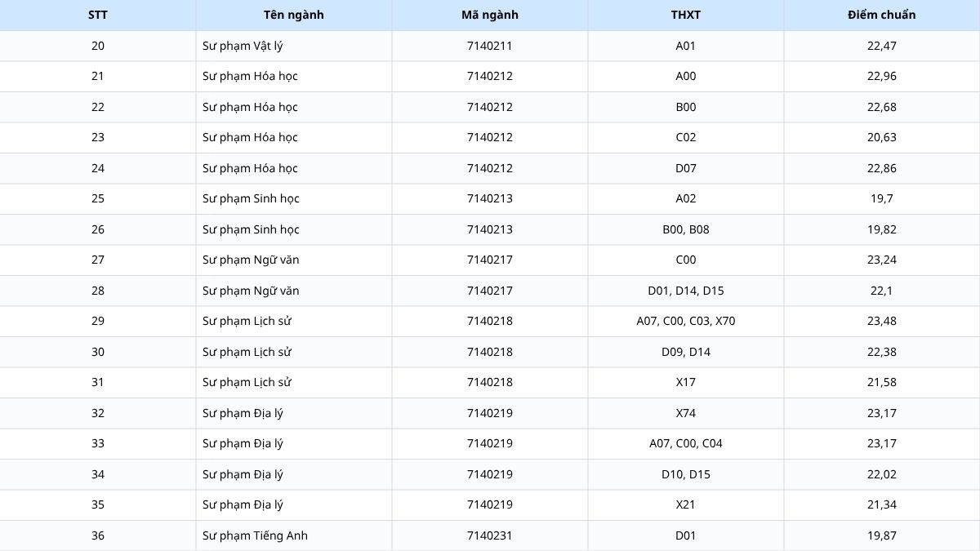Click the D09, D14 combination cell

[x=686, y=352]
